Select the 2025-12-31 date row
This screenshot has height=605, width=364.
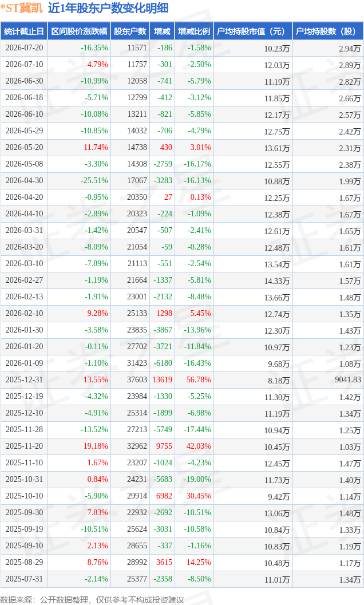(182, 379)
